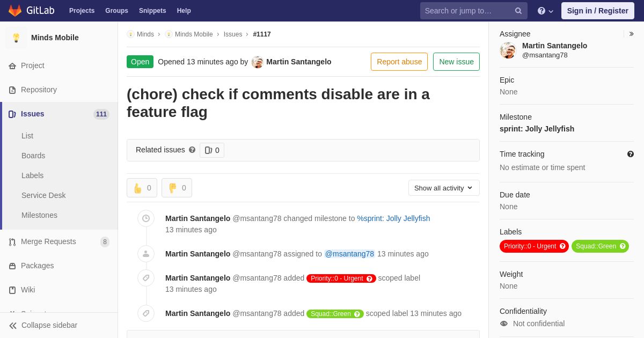The image size is (644, 338).
Task: Open sidebar milestone sprint: Jolly Jellyfish
Action: point(537,129)
